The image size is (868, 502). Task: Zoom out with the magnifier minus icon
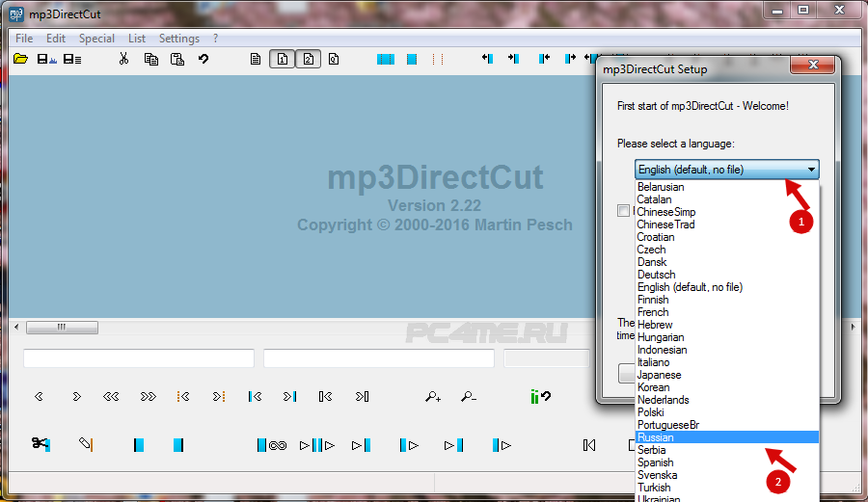469,396
